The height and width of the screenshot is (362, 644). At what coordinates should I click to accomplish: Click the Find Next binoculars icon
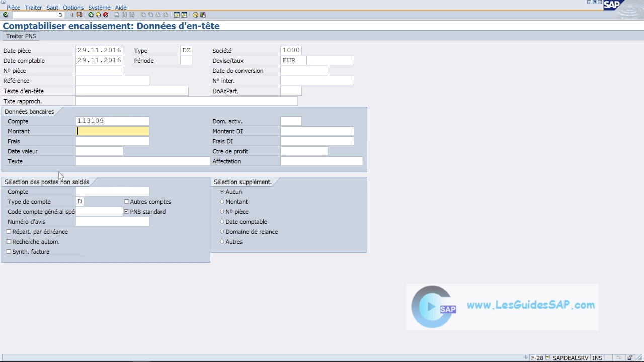pyautogui.click(x=132, y=15)
